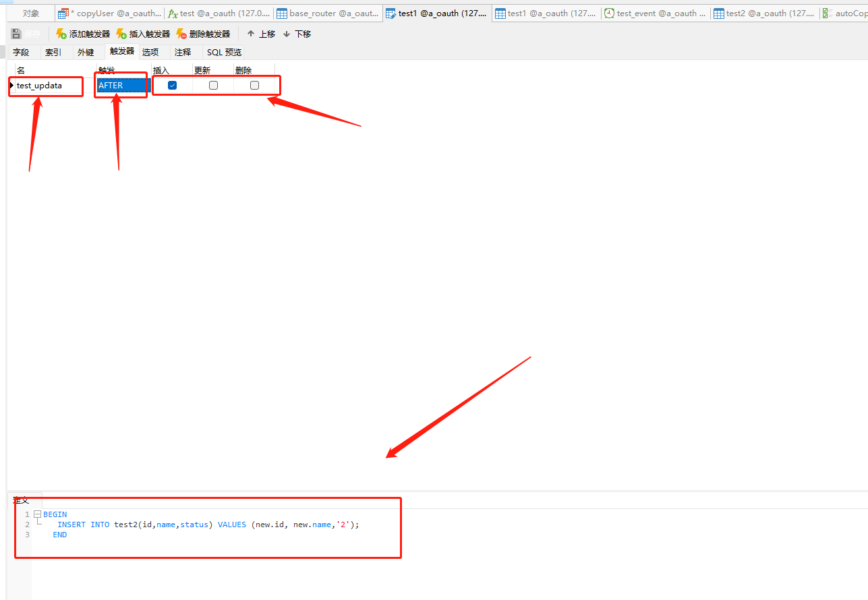Viewport: 868px width, 600px height.
Task: Click the END keyword in the editor
Action: tap(60, 535)
